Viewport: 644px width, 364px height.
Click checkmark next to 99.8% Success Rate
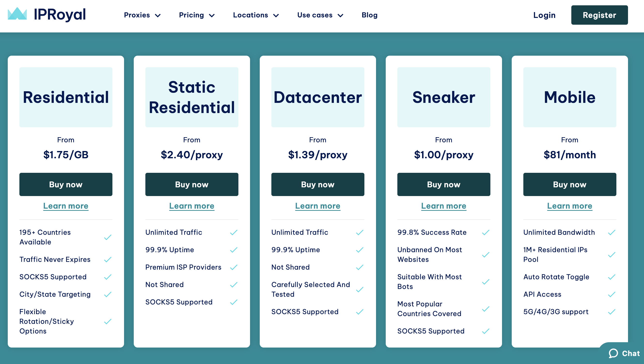click(485, 233)
